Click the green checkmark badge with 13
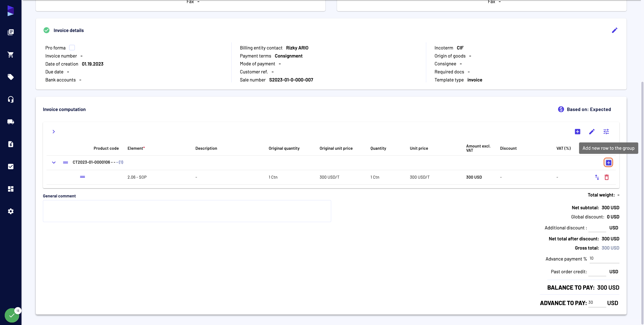Viewport: 644px width, 325px height. [12, 315]
